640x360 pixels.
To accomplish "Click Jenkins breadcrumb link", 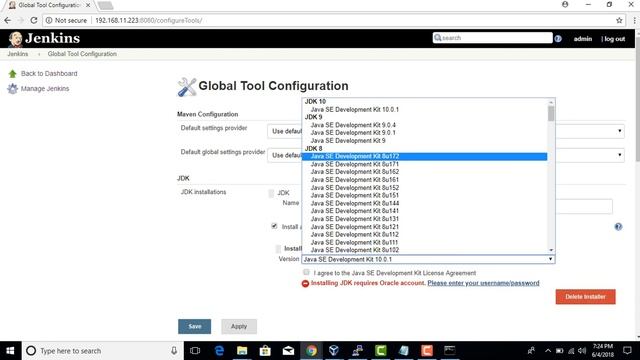I will (18, 54).
